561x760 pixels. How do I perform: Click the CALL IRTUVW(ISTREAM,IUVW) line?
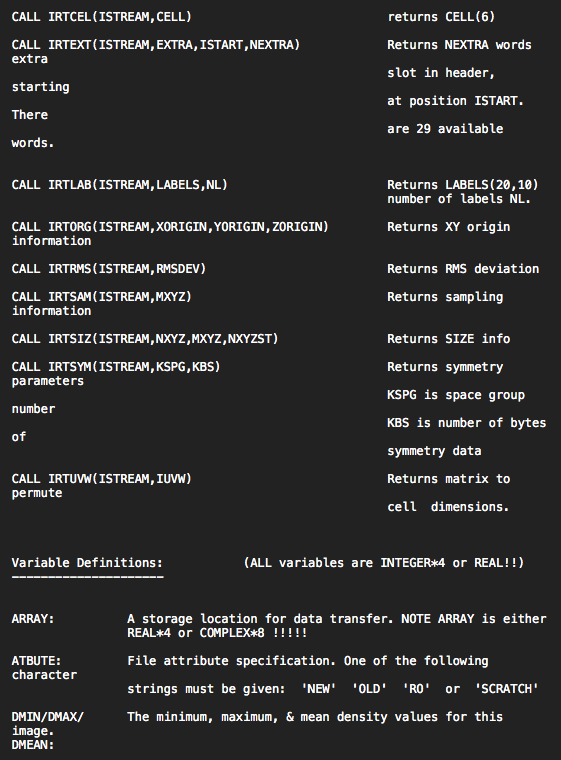click(x=101, y=479)
